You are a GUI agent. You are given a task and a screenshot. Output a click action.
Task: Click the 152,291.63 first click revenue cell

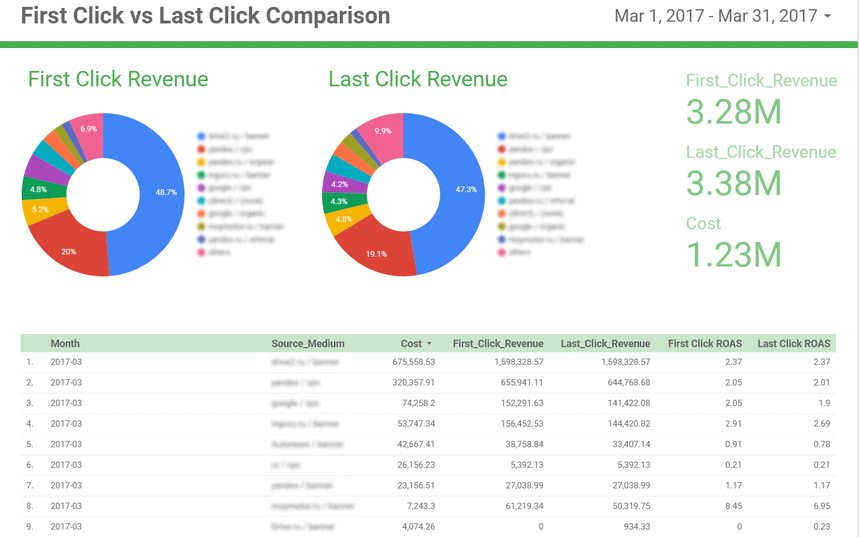[522, 403]
